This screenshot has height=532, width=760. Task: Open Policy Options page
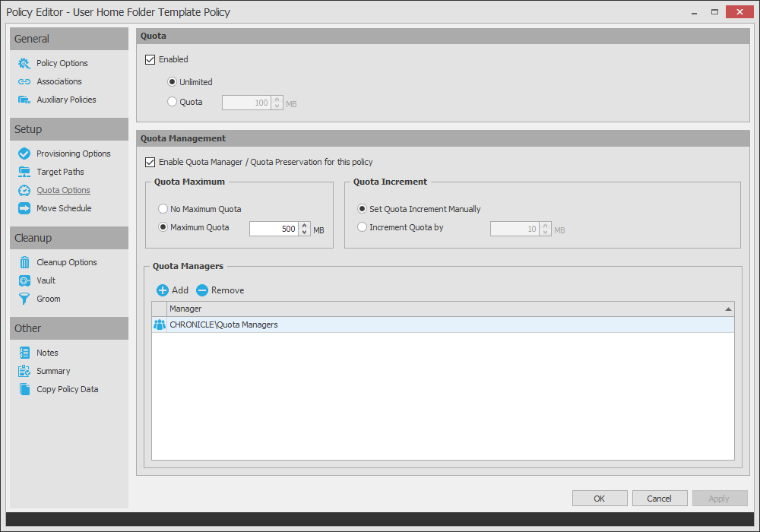(62, 64)
